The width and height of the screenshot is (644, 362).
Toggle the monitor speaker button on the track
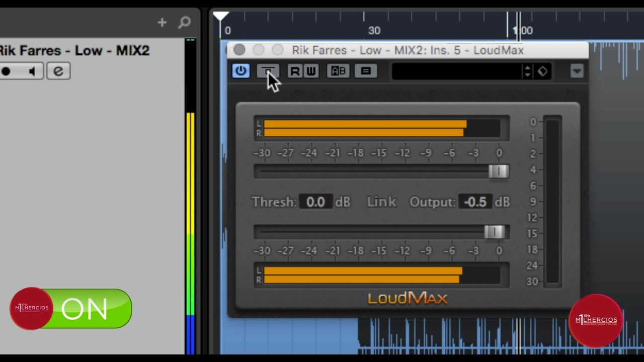pos(32,71)
